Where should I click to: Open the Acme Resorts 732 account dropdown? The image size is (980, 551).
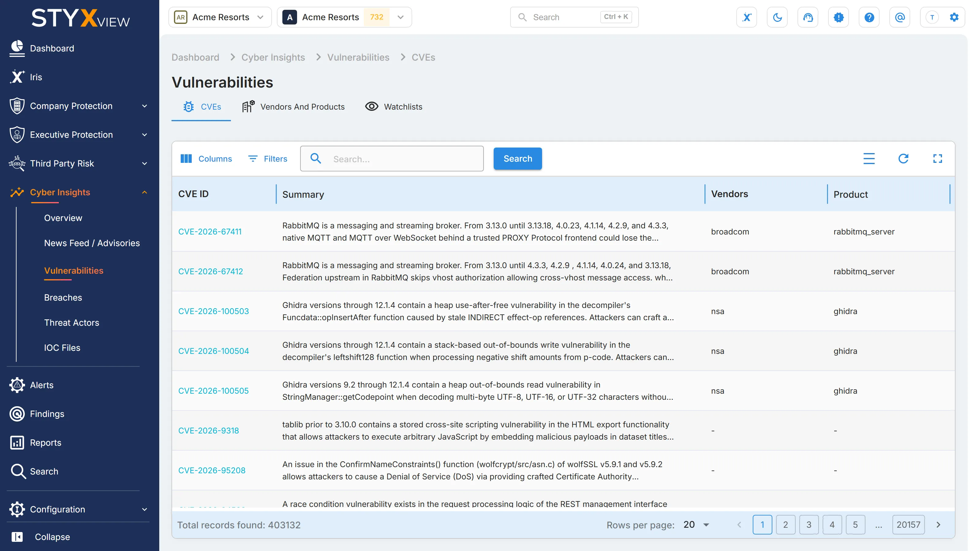(344, 17)
